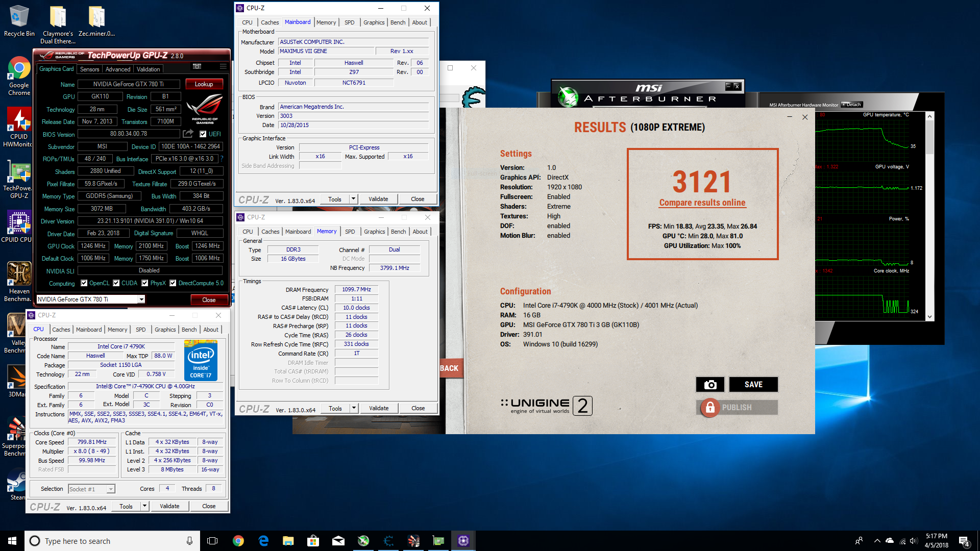Toggle the OpenCL checkbox in GPU-Z

[84, 283]
